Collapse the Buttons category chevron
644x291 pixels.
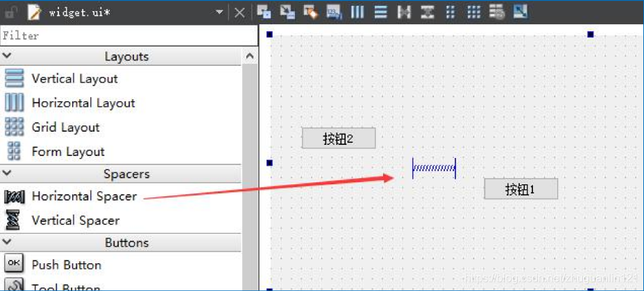pyautogui.click(x=8, y=242)
